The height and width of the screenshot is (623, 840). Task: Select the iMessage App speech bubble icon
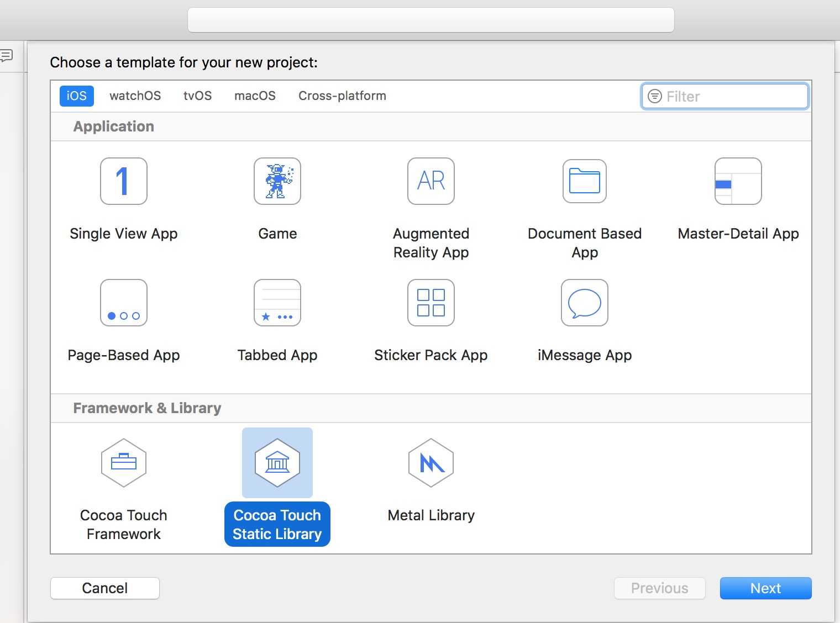coord(585,303)
